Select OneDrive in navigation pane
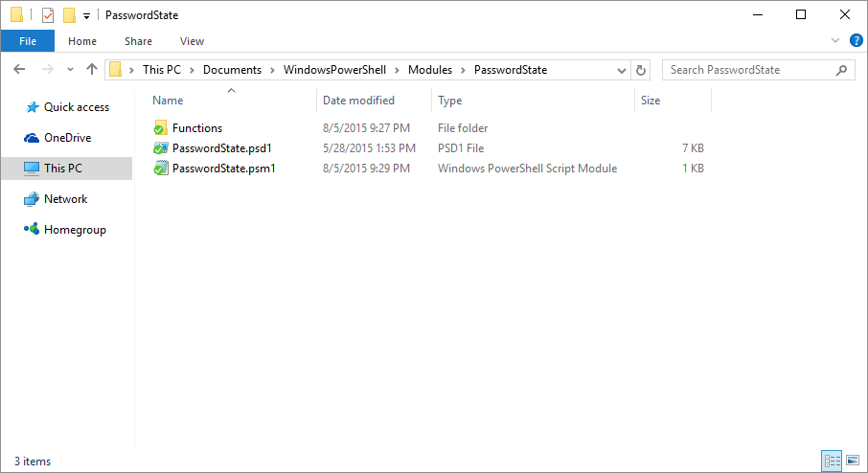Image resolution: width=868 pixels, height=473 pixels. 67,138
